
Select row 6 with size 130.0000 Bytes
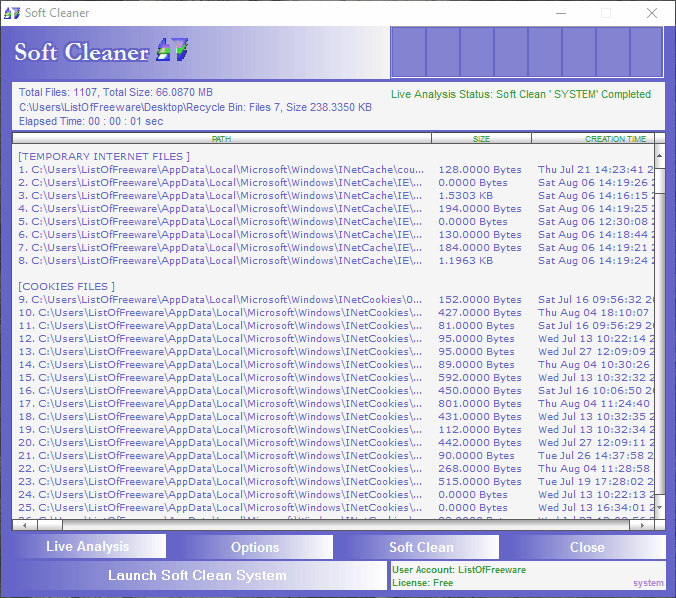[335, 235]
